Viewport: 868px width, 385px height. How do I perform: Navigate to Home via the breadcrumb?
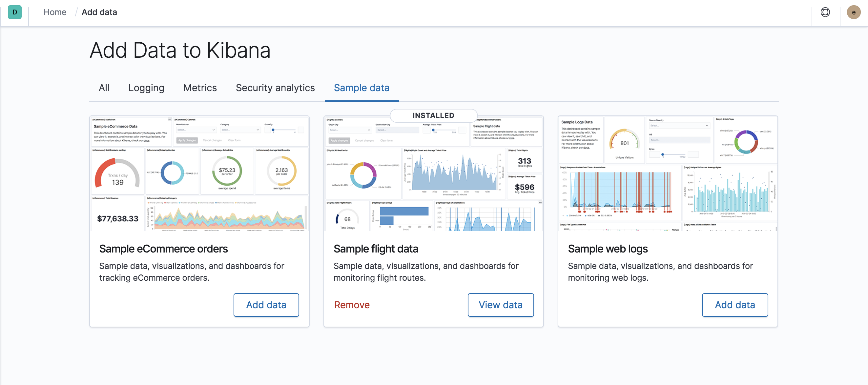[54, 12]
